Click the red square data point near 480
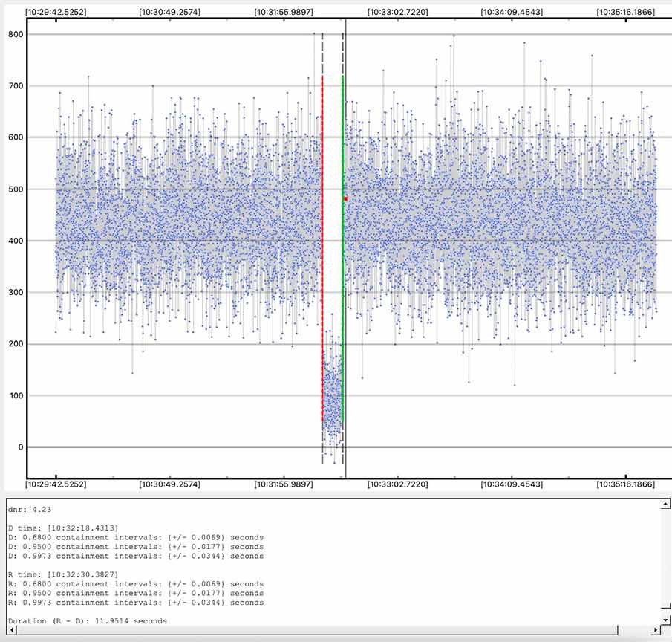Screen dimensions: 672x642 pos(345,199)
